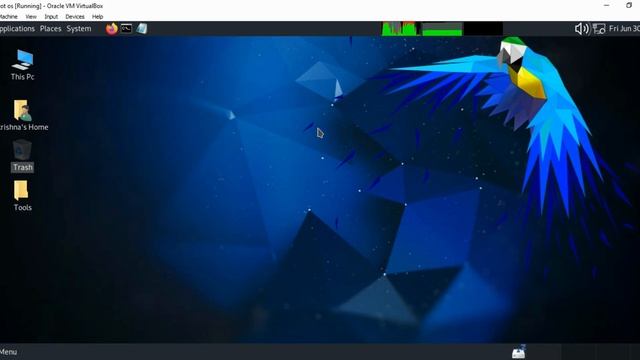Open the VirtualBox View menu
Screen dimensions: 640x360
click(x=31, y=17)
